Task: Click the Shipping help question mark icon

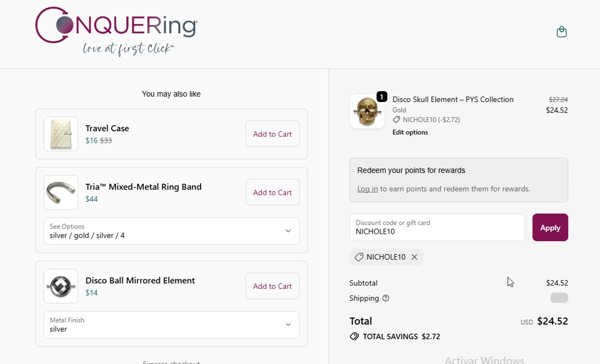Action: click(386, 298)
